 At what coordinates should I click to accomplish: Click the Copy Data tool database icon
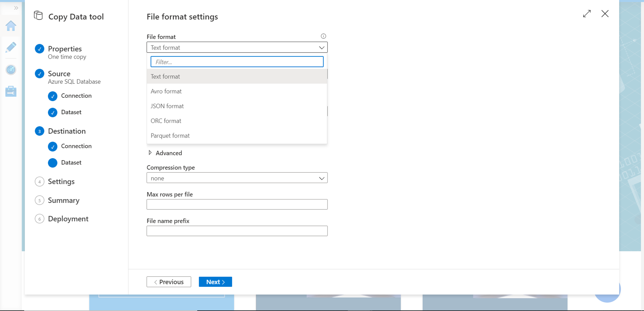pos(38,15)
